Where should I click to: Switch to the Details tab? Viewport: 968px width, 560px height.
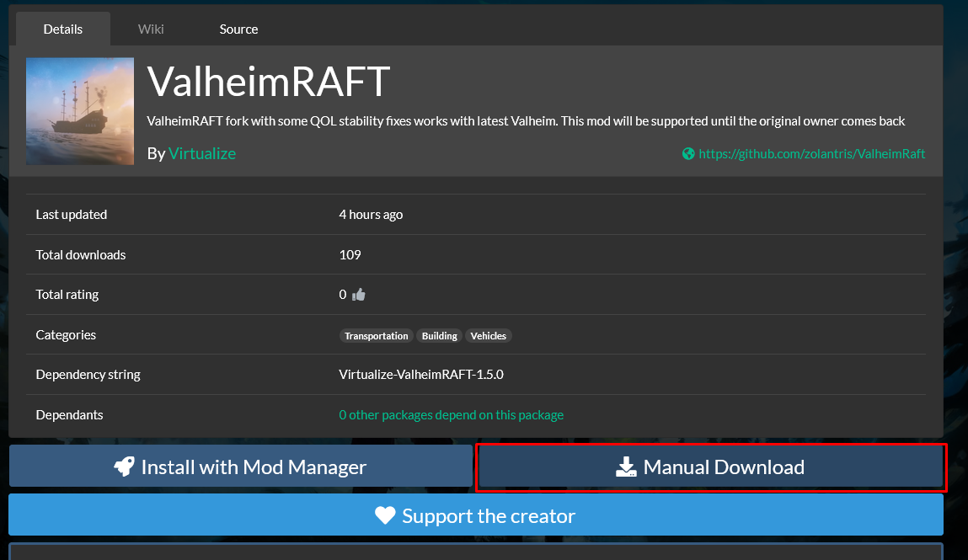(x=63, y=29)
